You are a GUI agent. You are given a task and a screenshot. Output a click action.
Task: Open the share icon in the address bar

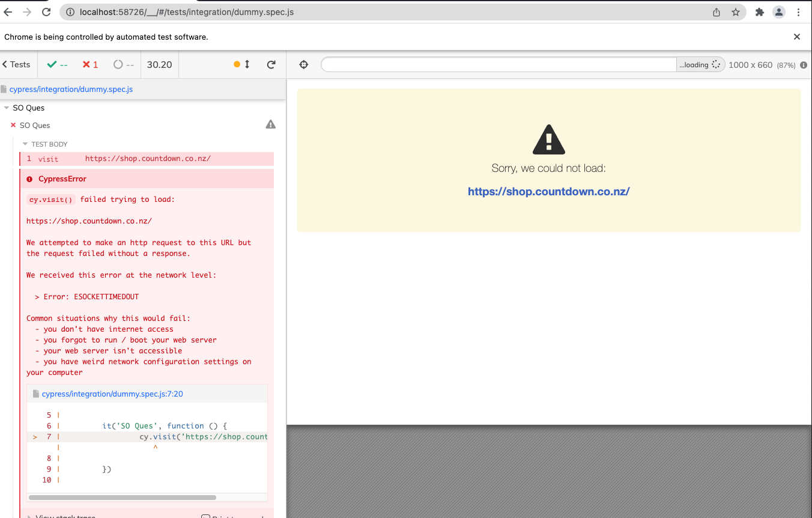coord(717,12)
